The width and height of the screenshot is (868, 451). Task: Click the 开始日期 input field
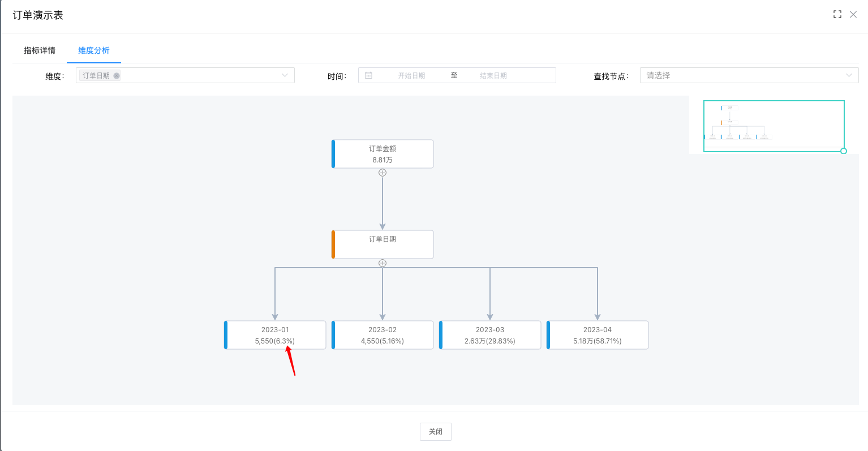pyautogui.click(x=411, y=75)
